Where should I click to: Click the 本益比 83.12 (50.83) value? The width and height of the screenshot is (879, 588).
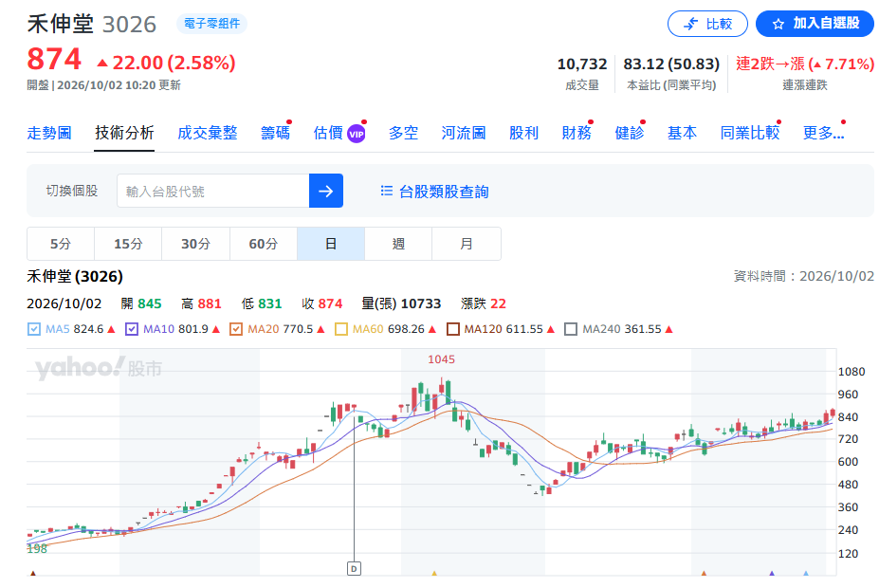[x=671, y=64]
